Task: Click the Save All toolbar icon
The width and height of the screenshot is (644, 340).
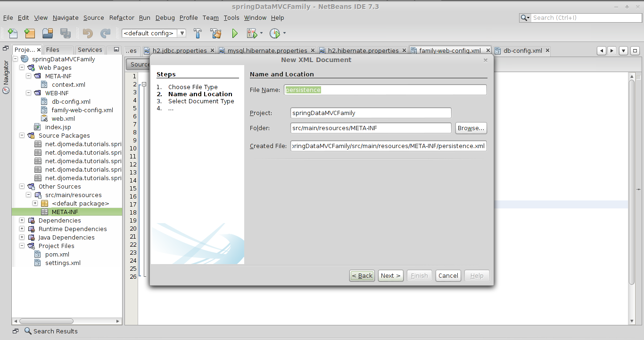Action: click(66, 33)
